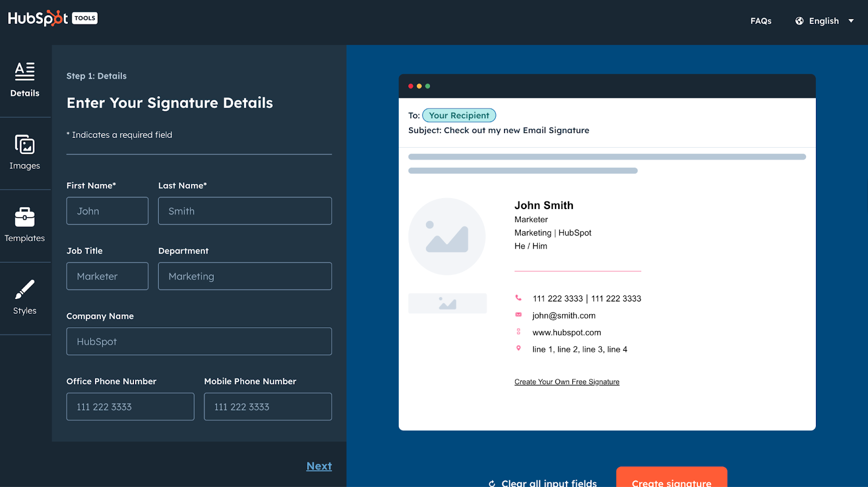Click the website icon in signature preview
Screen dimensions: 868x487
coord(519,332)
